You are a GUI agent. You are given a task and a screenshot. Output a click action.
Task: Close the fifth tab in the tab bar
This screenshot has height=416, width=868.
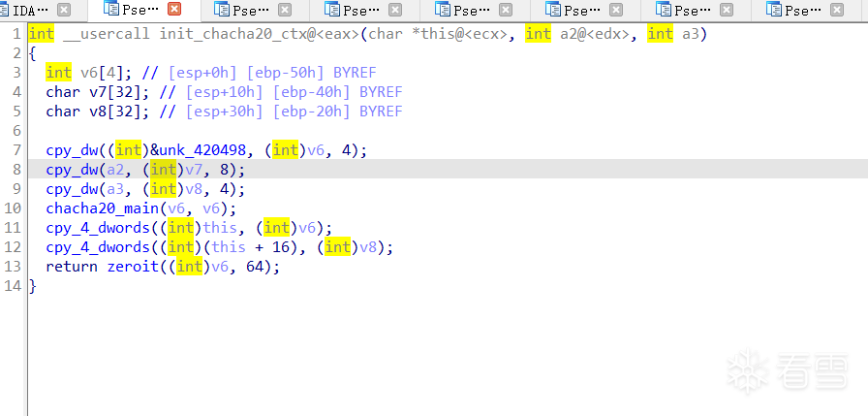[x=506, y=10]
